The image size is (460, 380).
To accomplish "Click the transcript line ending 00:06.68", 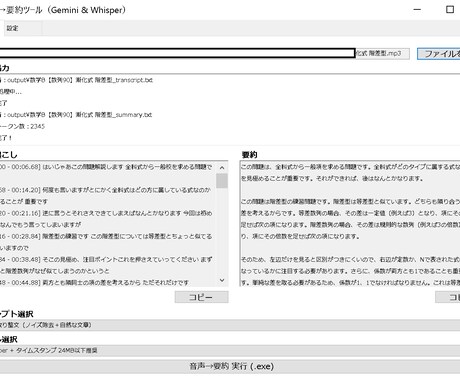I will coord(106,167).
